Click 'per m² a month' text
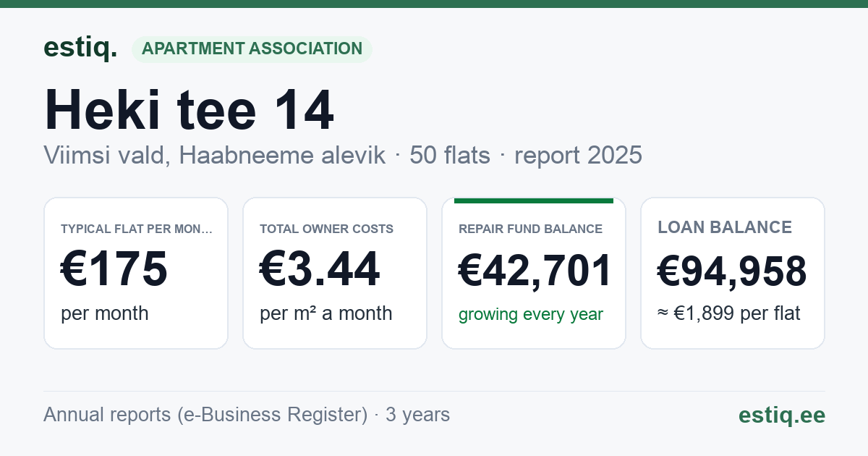 (326, 313)
